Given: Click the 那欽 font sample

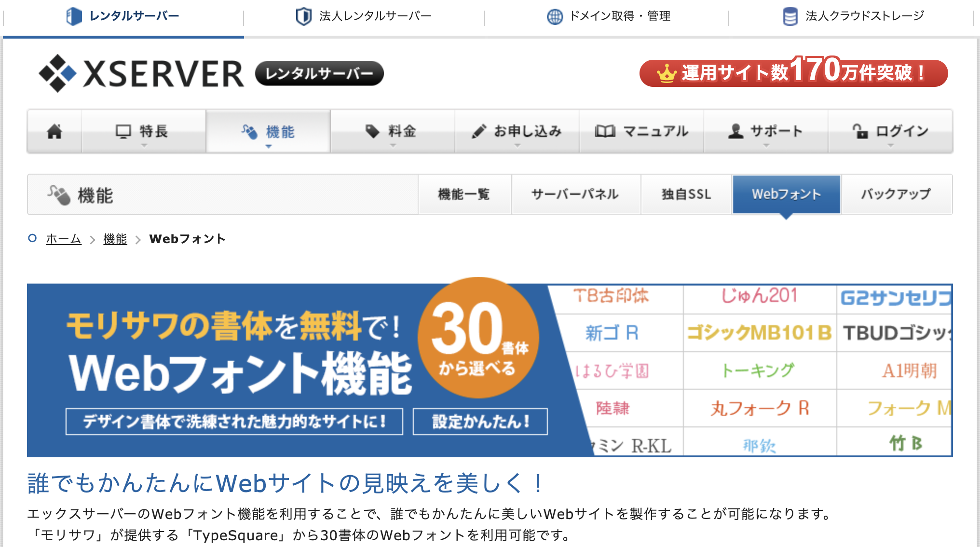Looking at the screenshot, I should 760,445.
